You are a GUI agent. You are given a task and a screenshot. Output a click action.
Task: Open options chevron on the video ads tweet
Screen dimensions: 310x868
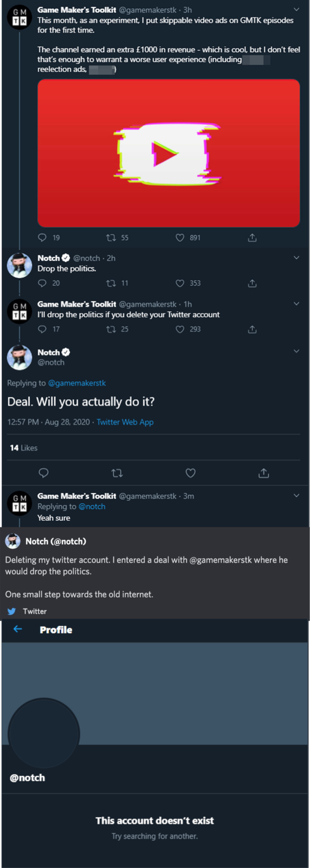tap(296, 10)
